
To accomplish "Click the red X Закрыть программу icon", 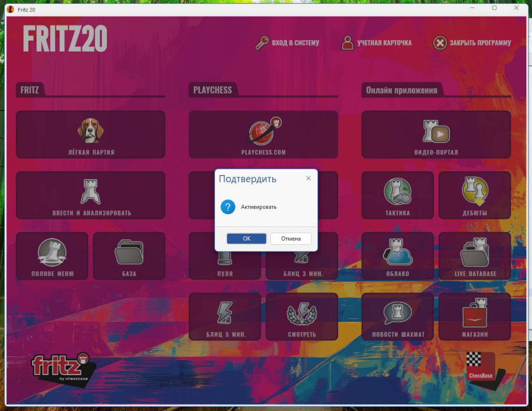I will 440,43.
